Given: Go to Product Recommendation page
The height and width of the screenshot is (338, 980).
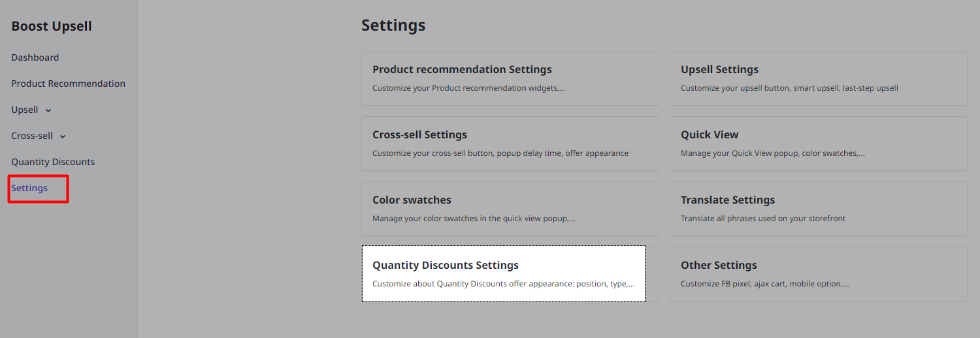Looking at the screenshot, I should [x=68, y=84].
